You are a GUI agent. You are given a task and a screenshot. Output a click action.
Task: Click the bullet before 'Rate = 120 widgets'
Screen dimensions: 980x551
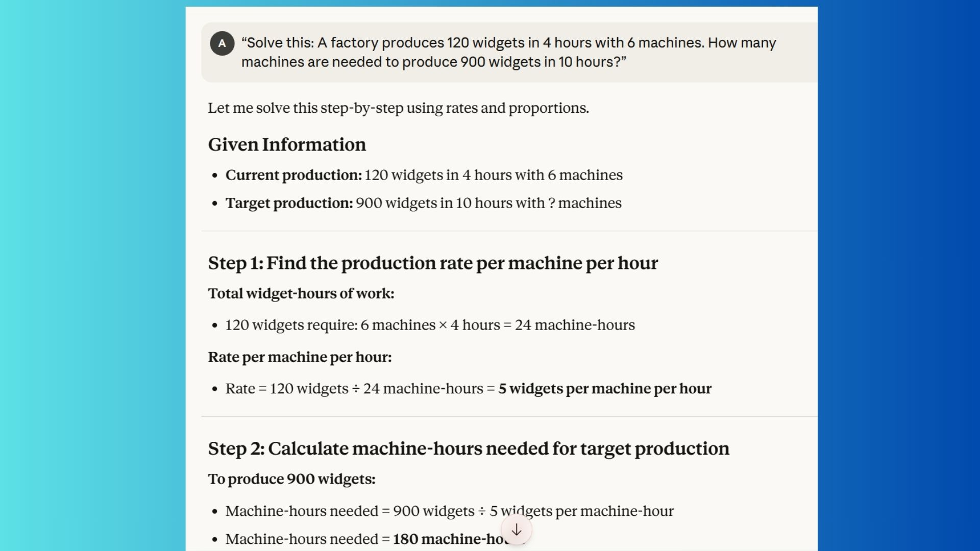click(215, 389)
